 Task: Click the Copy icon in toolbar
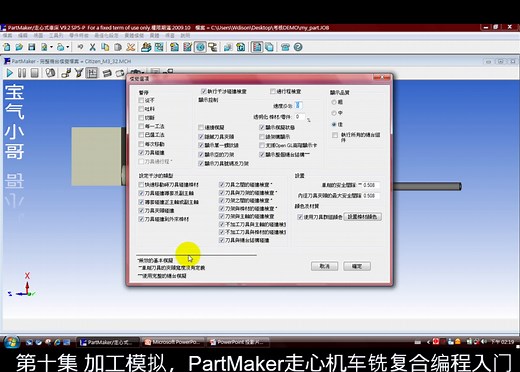(105, 47)
